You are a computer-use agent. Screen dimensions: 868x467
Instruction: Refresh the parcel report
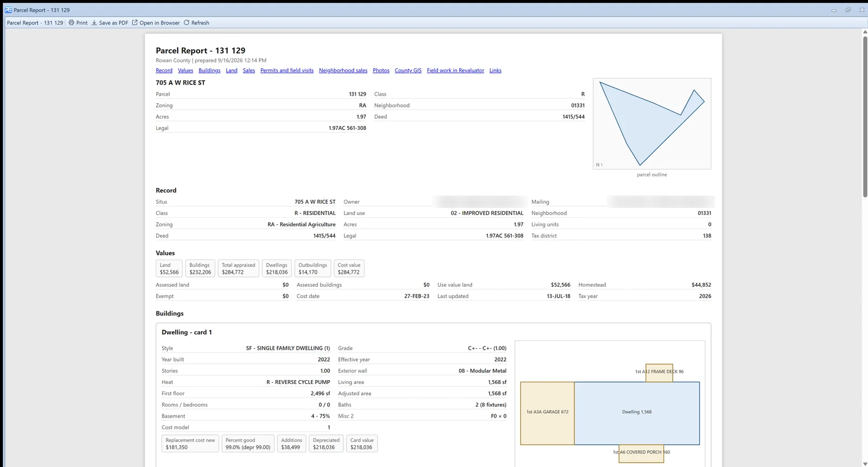click(x=196, y=23)
